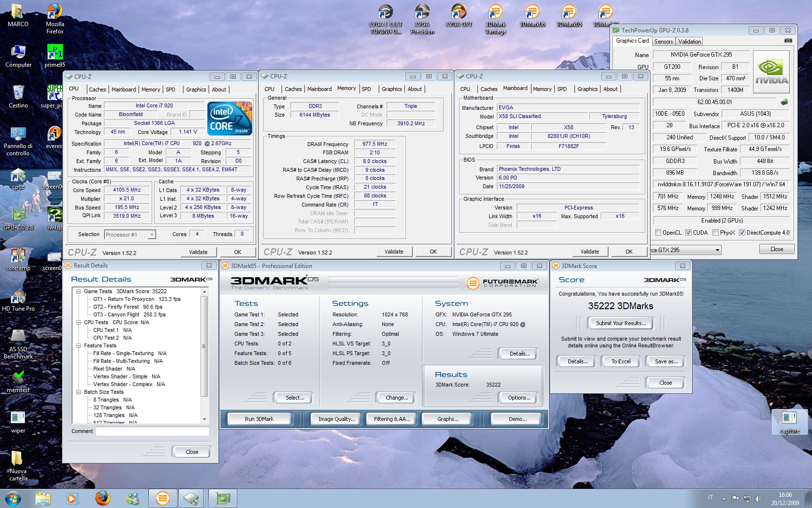Open the Nuova cartella folder icon

18,466
